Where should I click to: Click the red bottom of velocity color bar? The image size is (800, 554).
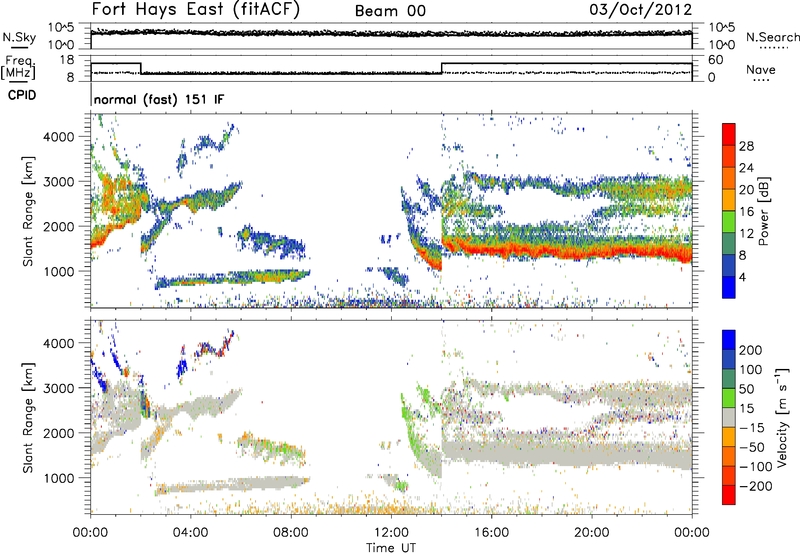pos(729,496)
